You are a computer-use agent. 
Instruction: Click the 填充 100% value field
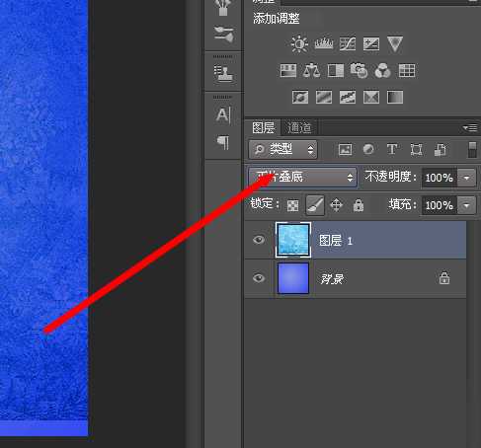coord(440,205)
